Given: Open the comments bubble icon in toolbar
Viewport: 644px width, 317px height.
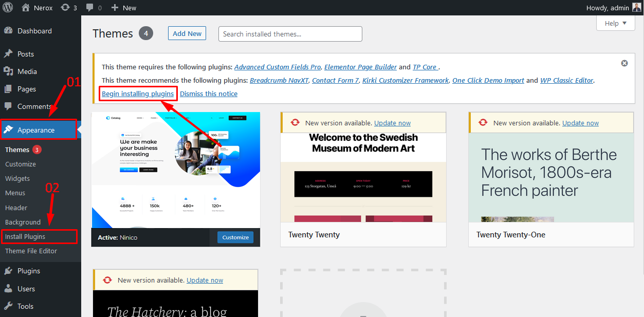Looking at the screenshot, I should coord(90,8).
